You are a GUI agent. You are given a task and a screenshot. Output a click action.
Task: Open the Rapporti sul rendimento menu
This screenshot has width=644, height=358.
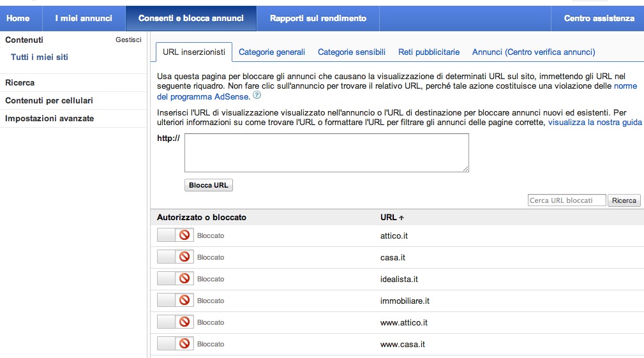pyautogui.click(x=318, y=19)
